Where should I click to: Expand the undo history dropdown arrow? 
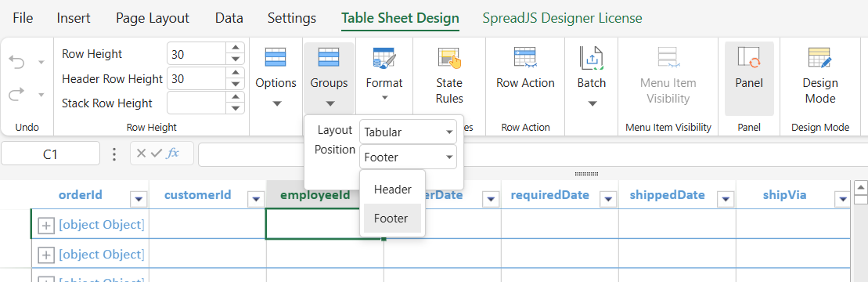pyautogui.click(x=41, y=62)
